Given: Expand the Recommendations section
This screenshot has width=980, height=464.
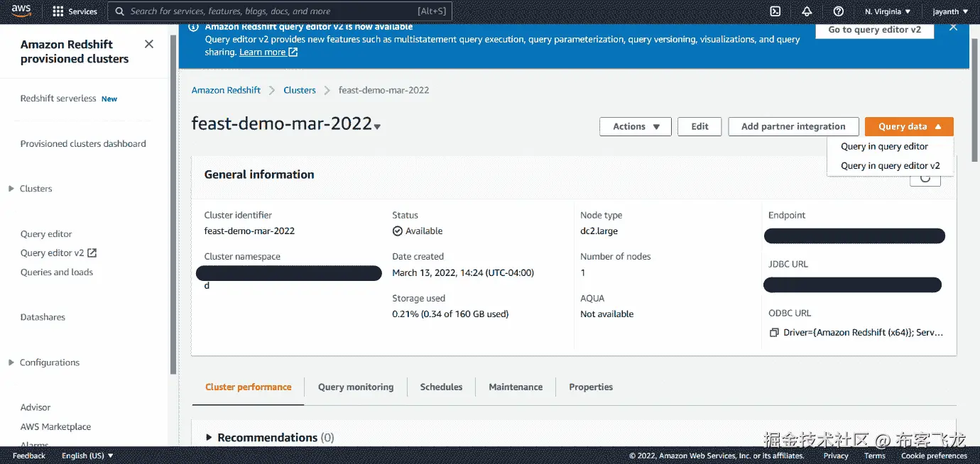Looking at the screenshot, I should (209, 438).
